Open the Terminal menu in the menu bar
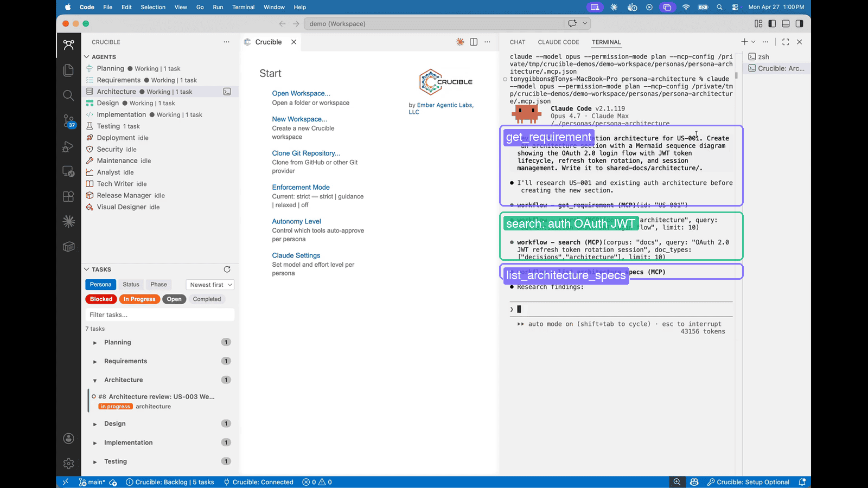The height and width of the screenshot is (488, 868). pyautogui.click(x=243, y=7)
